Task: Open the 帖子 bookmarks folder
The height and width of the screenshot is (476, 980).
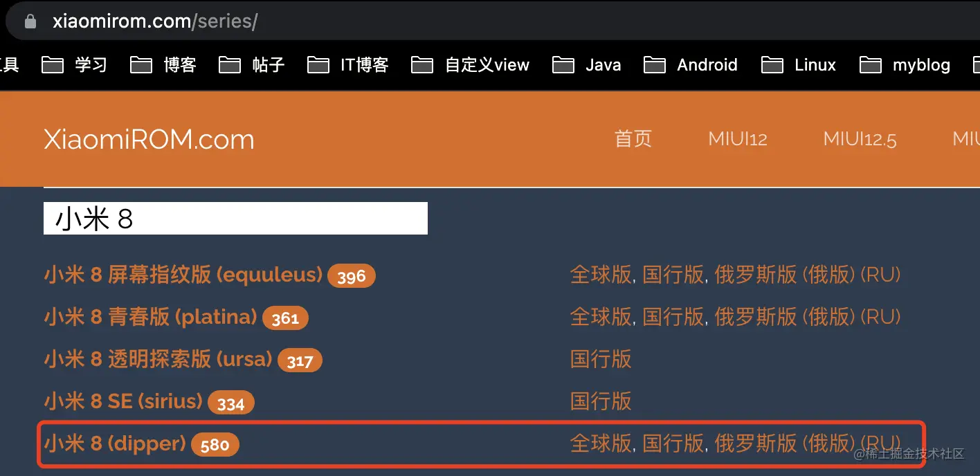Action: click(x=268, y=64)
